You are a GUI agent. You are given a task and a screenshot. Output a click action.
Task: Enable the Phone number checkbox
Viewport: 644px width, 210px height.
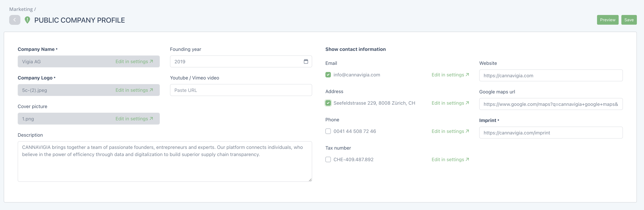pyautogui.click(x=328, y=131)
